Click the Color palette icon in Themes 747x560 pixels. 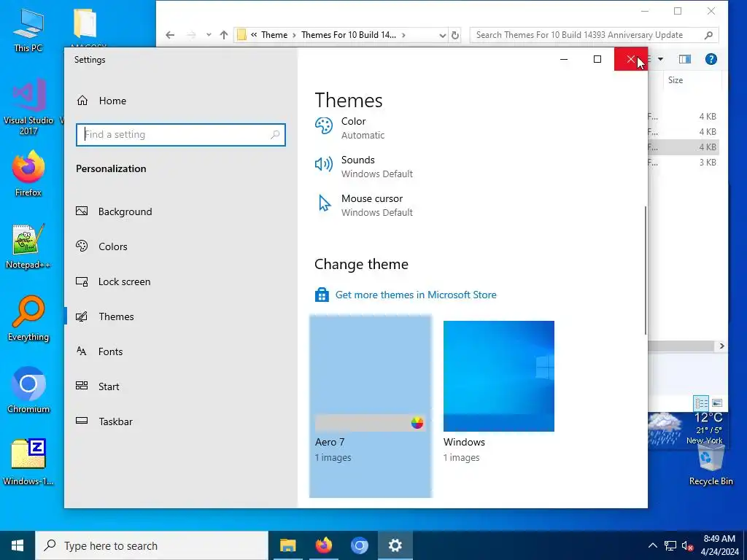click(x=324, y=126)
